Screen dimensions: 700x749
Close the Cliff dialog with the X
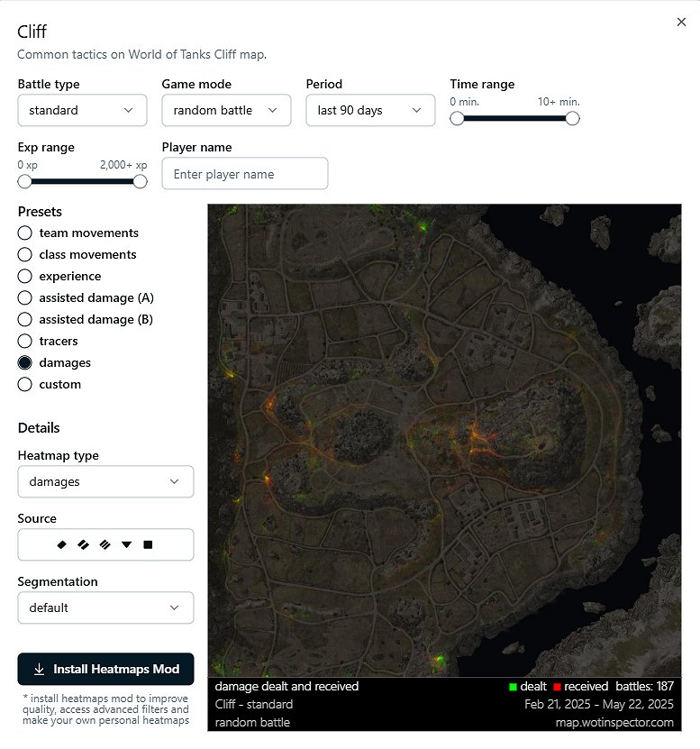(x=681, y=22)
